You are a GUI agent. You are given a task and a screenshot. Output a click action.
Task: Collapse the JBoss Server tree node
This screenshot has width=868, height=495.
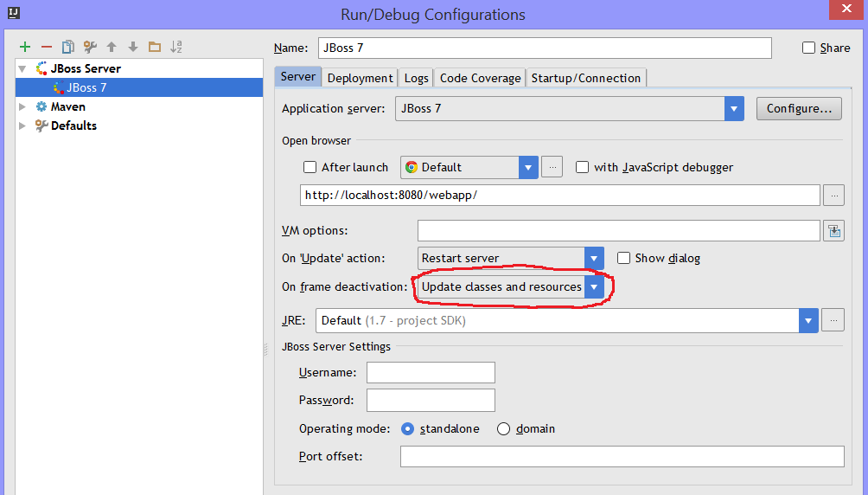[x=22, y=68]
